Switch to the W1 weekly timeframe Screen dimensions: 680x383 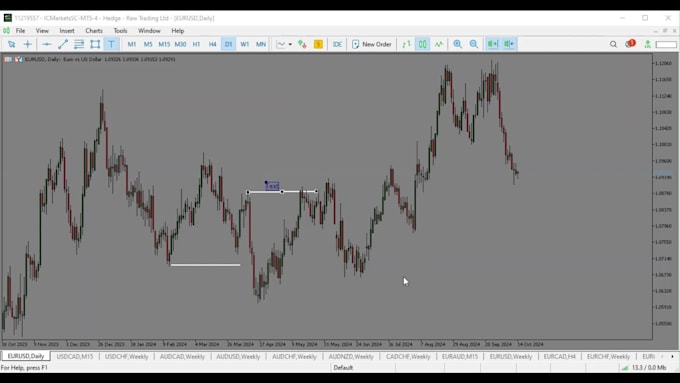[x=245, y=44]
